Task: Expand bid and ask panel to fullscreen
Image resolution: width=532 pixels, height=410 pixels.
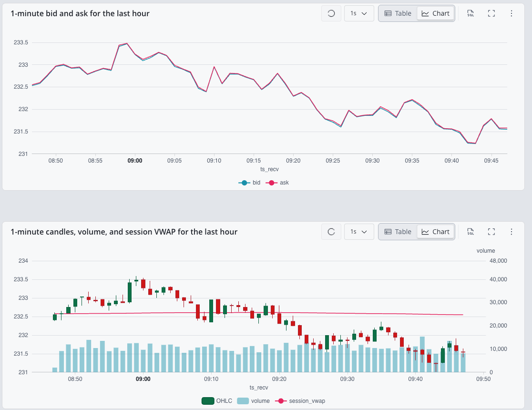Action: [x=491, y=13]
